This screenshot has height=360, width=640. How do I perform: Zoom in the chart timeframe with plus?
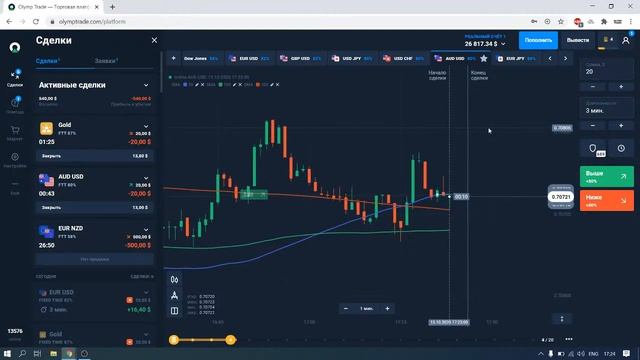tap(387, 309)
